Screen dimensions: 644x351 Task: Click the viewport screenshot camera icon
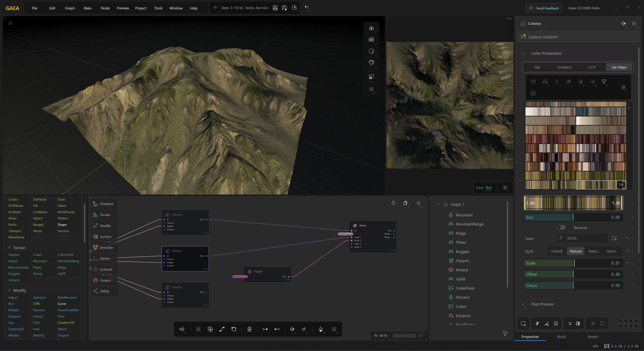pyautogui.click(x=371, y=28)
